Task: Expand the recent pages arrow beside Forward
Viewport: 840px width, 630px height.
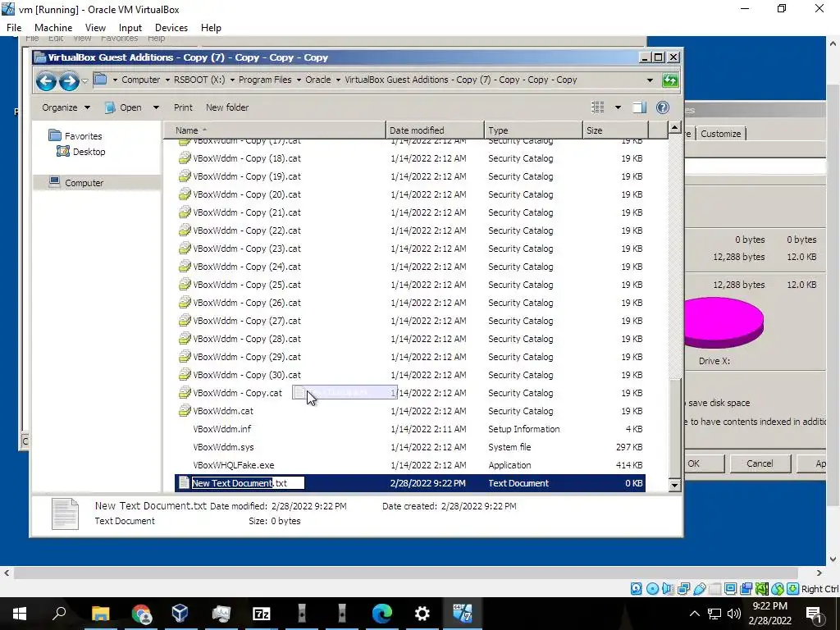Action: click(84, 81)
